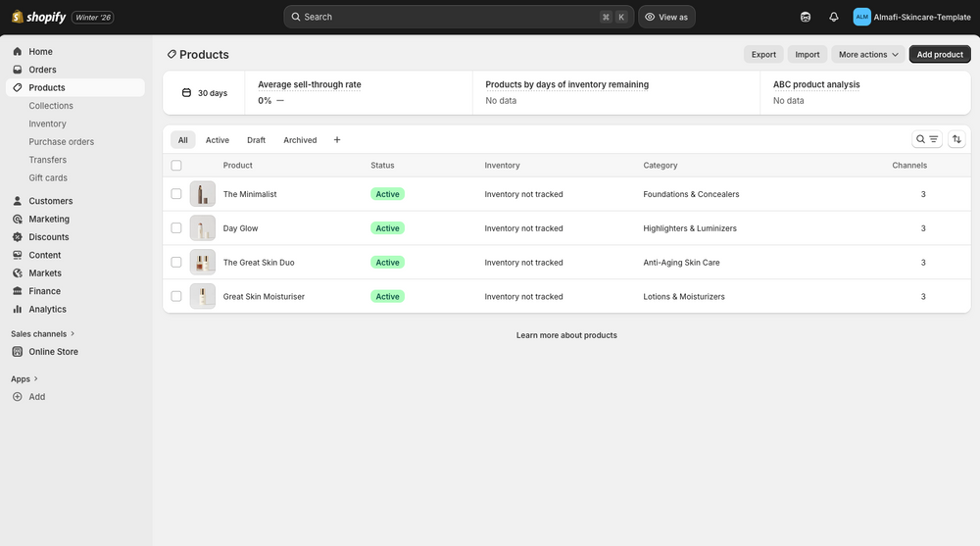Toggle the select-all products header checkbox
This screenshot has height=546, width=980.
pyautogui.click(x=176, y=166)
